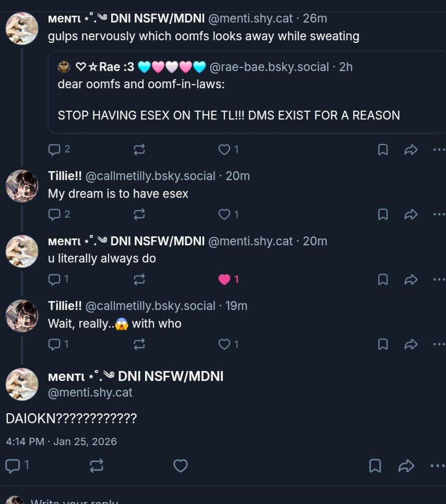Share the main DAIOKN post
This screenshot has width=446, height=504.
(406, 466)
